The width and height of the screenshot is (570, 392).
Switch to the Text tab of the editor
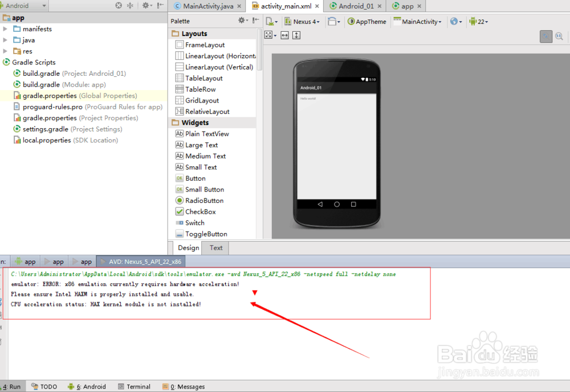click(215, 248)
